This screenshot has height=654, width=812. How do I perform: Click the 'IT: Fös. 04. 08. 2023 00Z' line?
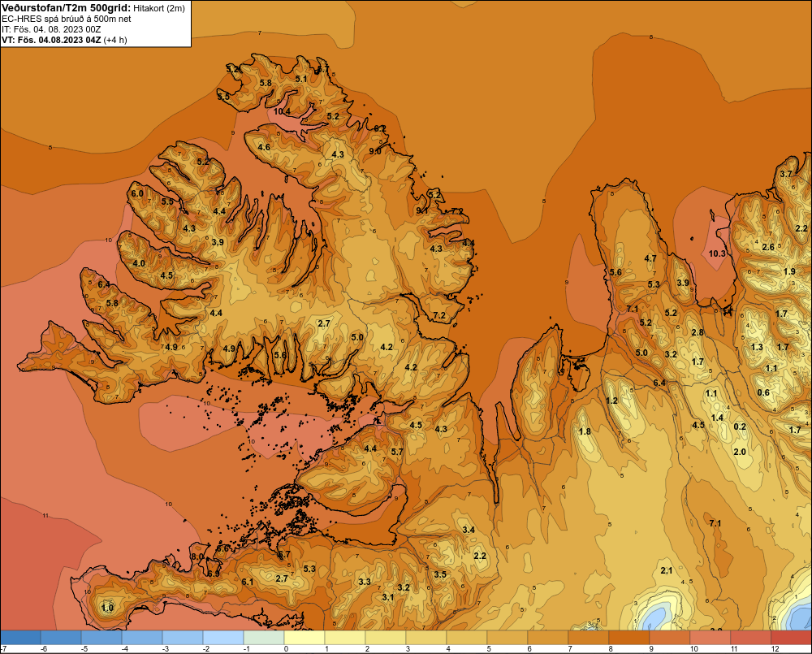click(51, 29)
